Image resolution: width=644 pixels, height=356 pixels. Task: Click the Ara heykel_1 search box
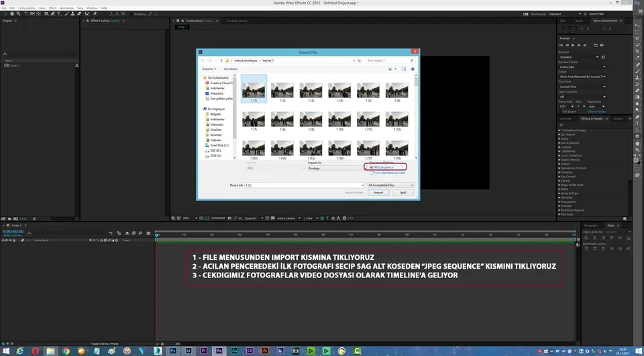(x=390, y=60)
